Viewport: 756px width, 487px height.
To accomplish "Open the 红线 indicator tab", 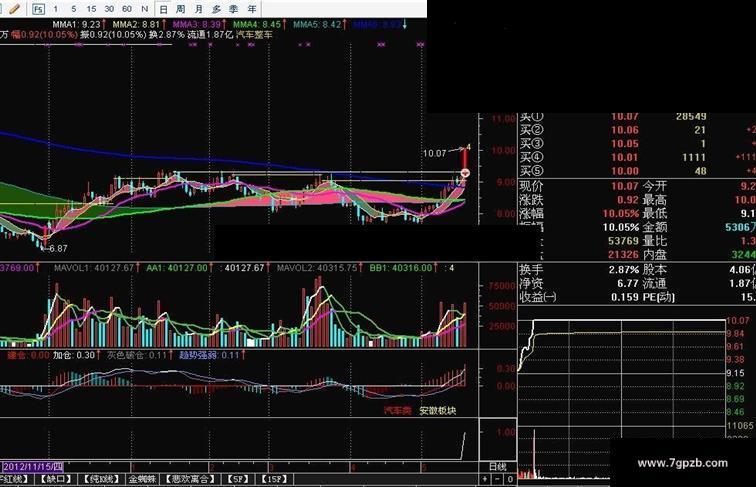I will pos(15,479).
